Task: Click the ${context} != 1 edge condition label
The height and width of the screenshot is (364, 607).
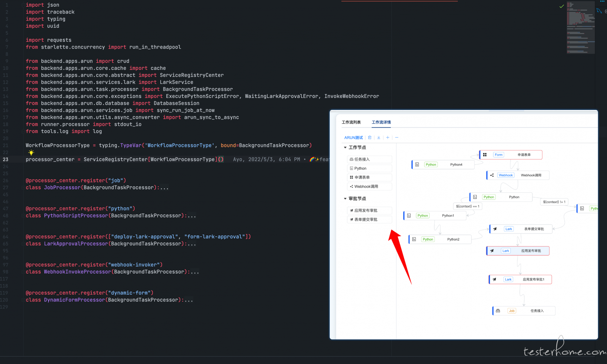Action: (554, 202)
